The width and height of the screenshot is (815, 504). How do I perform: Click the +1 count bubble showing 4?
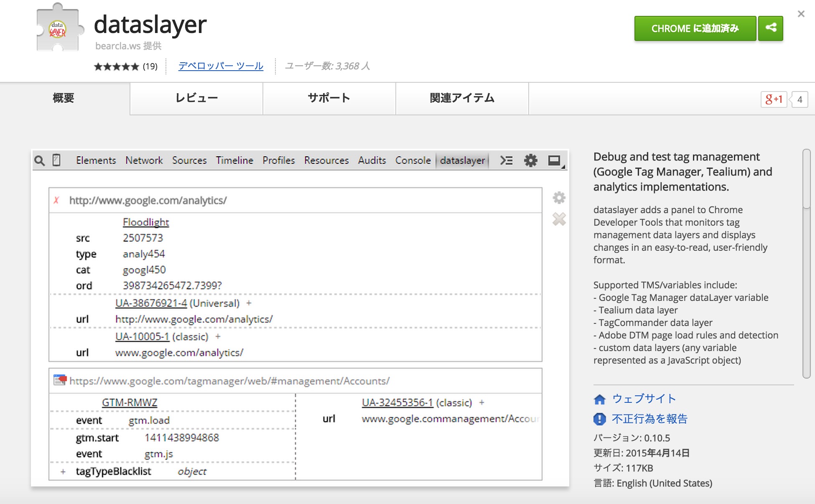pyautogui.click(x=800, y=99)
